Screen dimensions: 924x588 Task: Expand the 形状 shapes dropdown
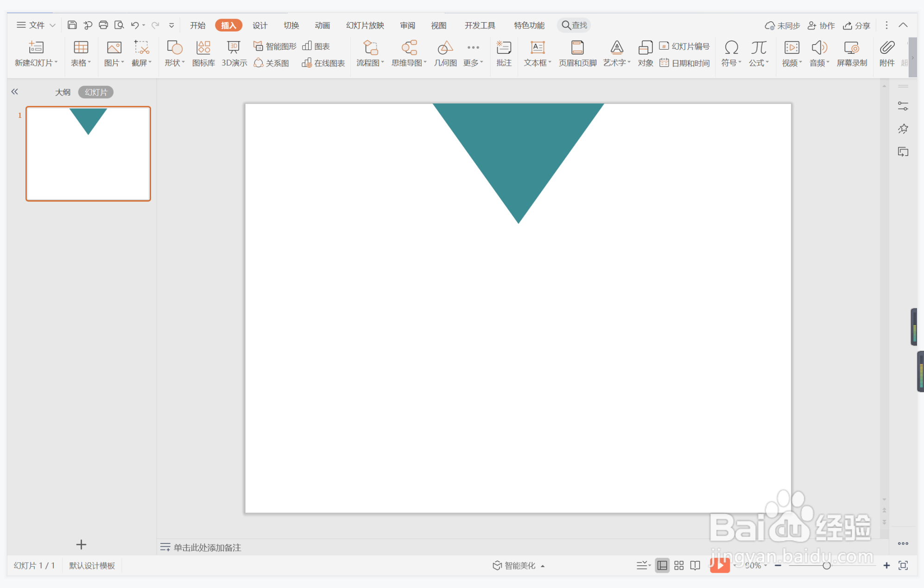[174, 63]
